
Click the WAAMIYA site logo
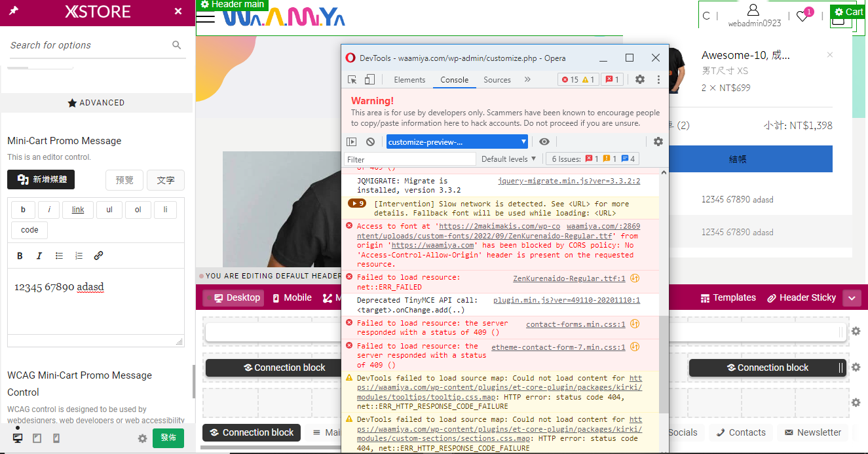click(x=284, y=18)
